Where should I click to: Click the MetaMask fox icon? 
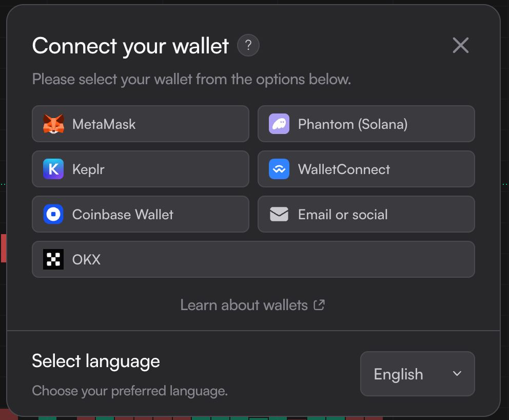tap(53, 124)
